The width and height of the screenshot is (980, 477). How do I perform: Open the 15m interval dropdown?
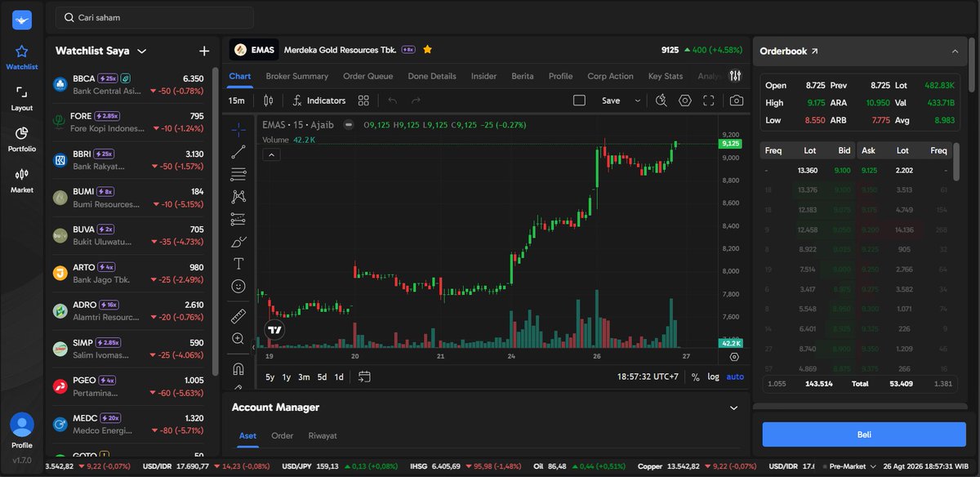pos(237,100)
